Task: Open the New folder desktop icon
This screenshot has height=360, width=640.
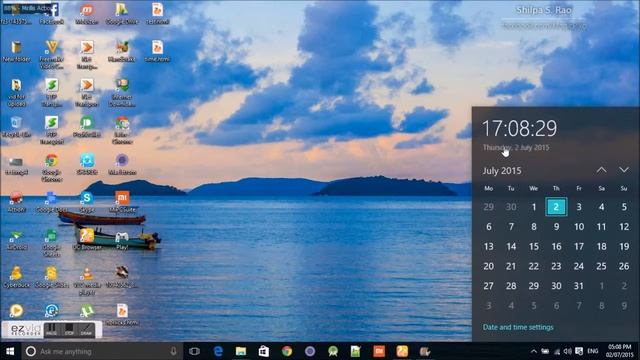Action: (x=16, y=51)
